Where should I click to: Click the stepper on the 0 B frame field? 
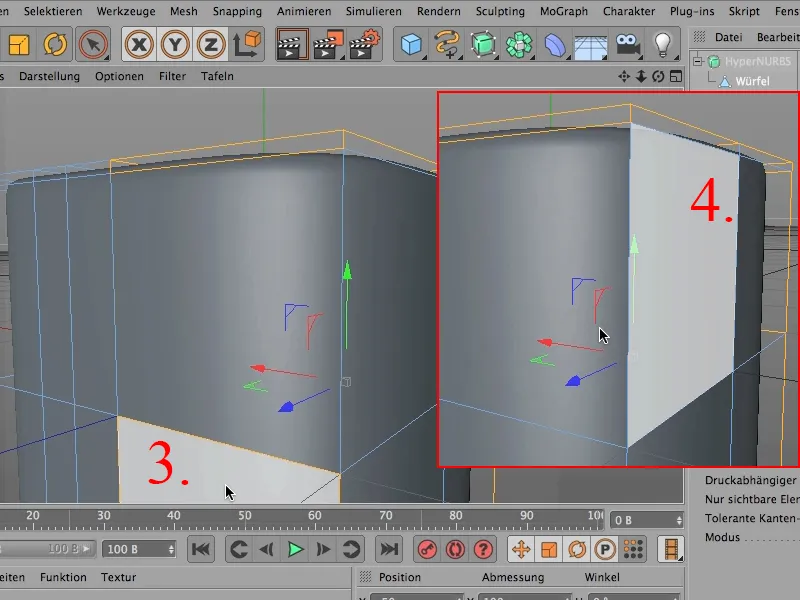tap(679, 520)
